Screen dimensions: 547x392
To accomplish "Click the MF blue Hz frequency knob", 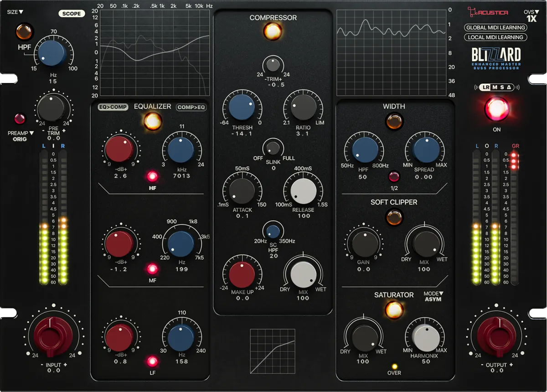I will (181, 244).
